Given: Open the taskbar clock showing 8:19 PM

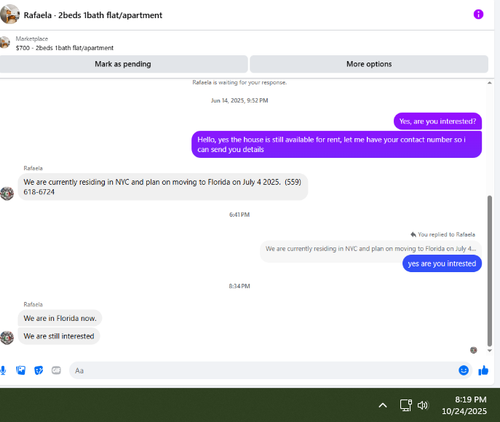Looking at the screenshot, I should pos(464,405).
